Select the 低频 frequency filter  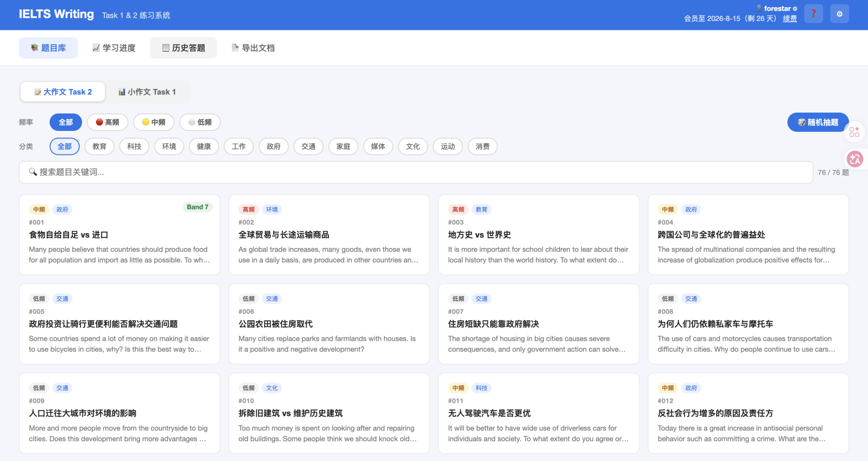(200, 122)
